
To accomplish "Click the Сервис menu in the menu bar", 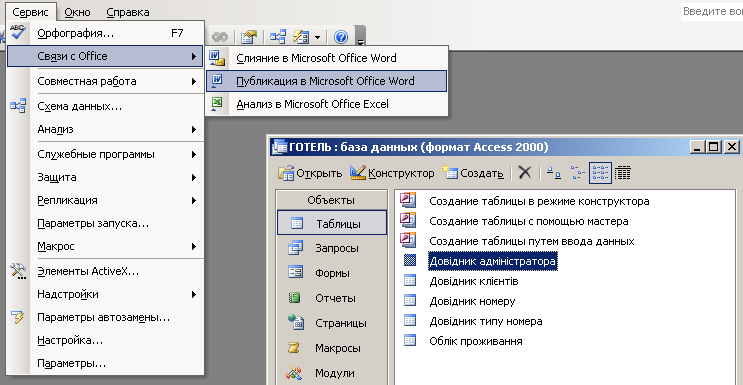I will tap(30, 12).
